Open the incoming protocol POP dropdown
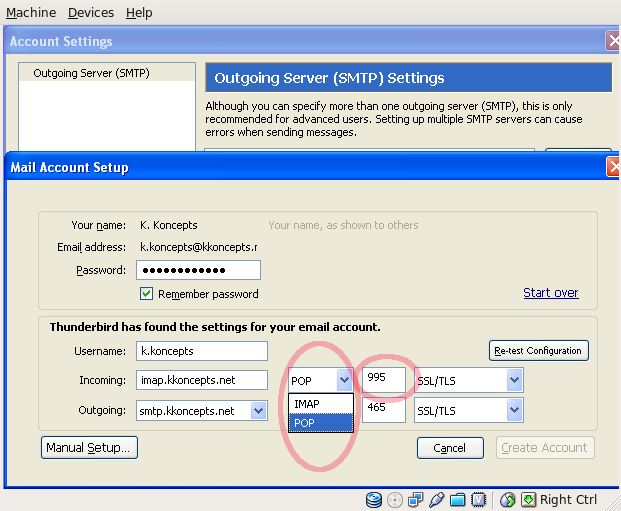Viewport: 621px width, 511px height. click(x=320, y=380)
